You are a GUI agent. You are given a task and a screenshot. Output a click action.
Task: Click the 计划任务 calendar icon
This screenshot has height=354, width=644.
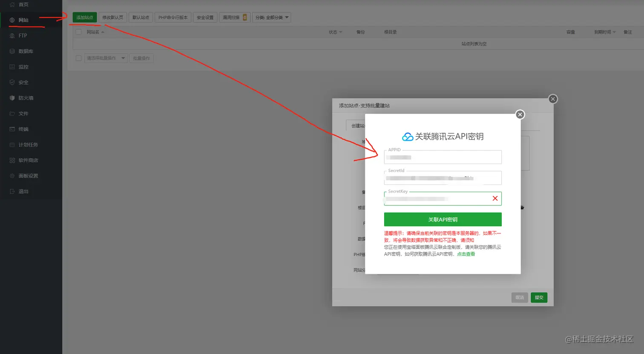(12, 145)
